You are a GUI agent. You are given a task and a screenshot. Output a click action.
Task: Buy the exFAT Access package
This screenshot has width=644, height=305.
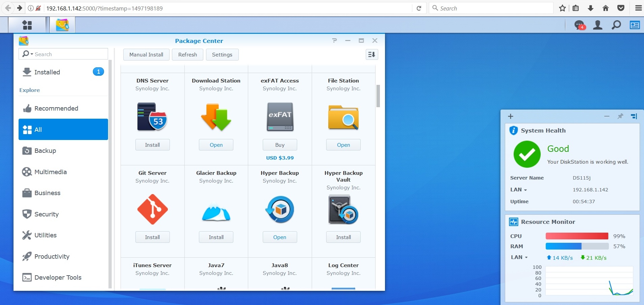coord(280,145)
